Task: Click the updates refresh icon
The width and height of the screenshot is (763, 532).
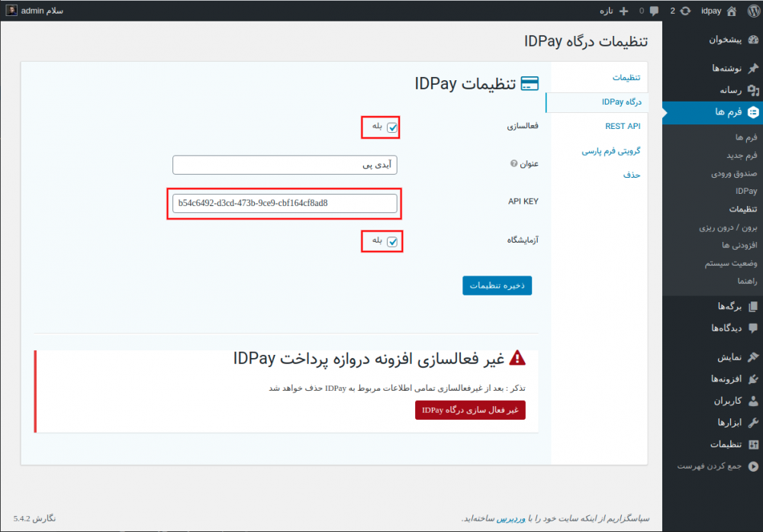Action: click(685, 11)
